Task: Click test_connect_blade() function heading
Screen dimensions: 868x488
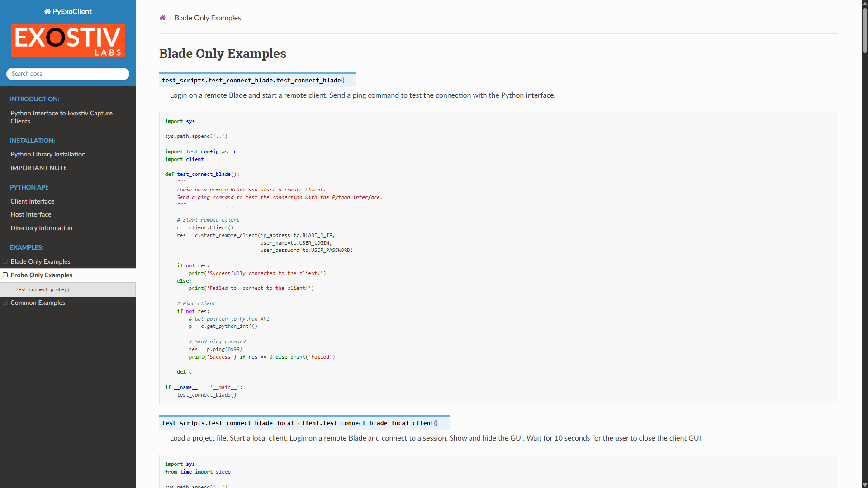Action: [x=253, y=80]
